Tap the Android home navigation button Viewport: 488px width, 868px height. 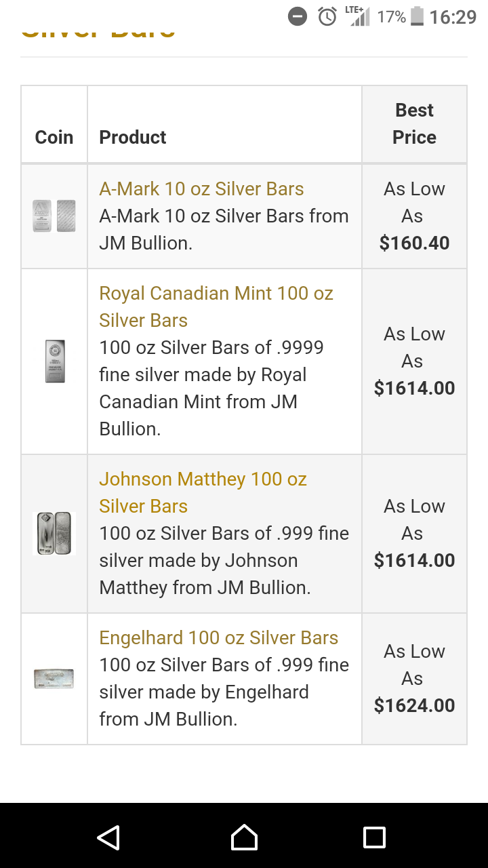(244, 837)
